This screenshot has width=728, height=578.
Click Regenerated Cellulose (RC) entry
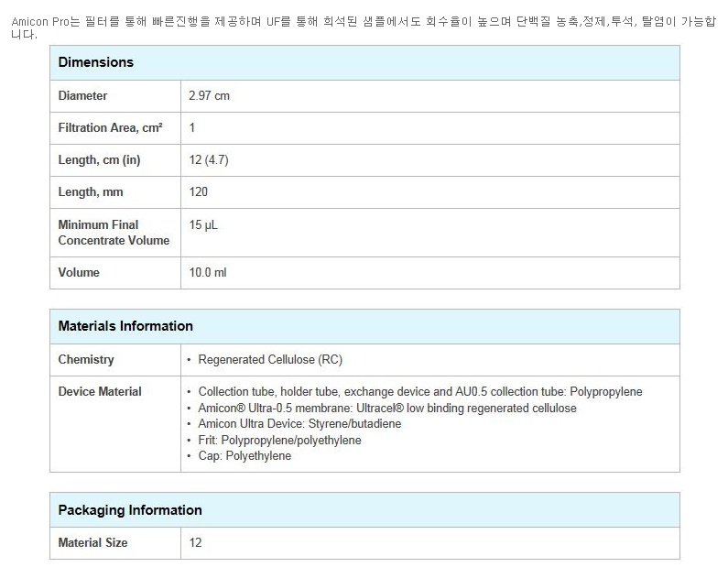tap(270, 360)
